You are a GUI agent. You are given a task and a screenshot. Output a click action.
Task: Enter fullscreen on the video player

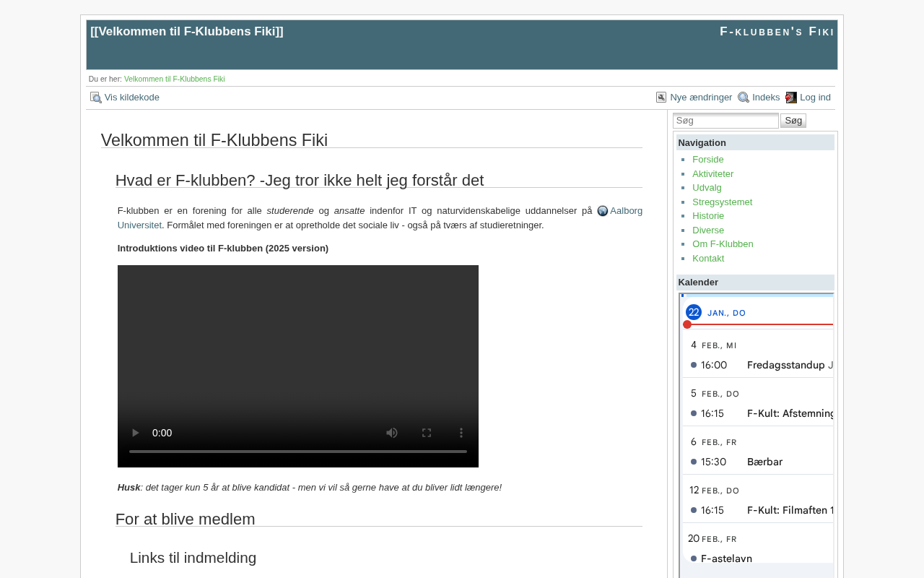427,433
